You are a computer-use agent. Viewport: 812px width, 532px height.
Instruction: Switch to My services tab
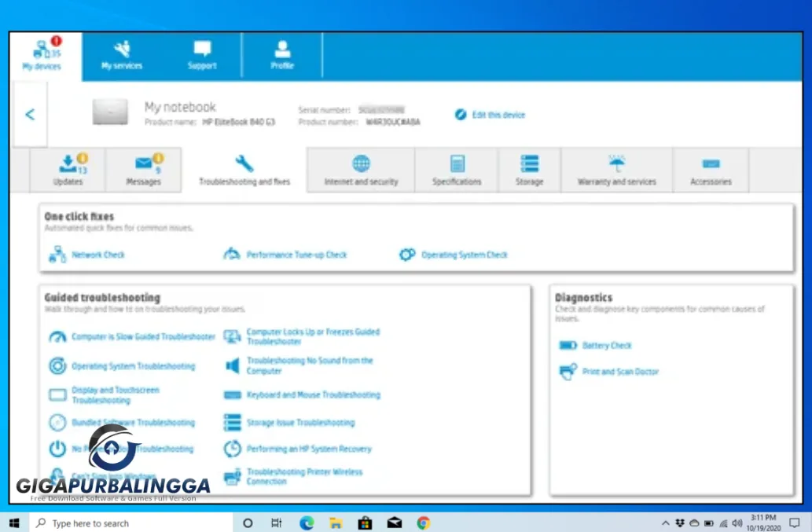coord(122,56)
